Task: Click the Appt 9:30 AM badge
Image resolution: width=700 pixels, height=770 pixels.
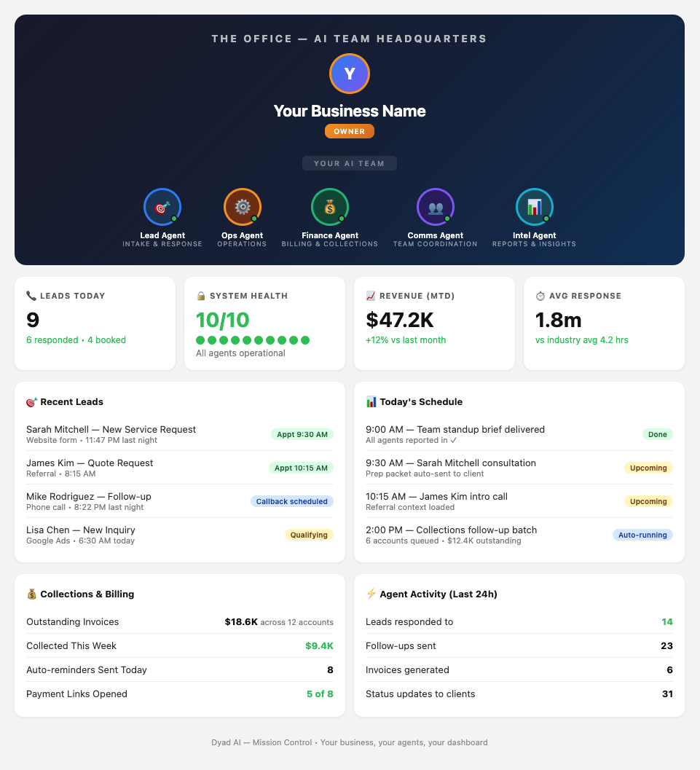Action: (x=302, y=433)
